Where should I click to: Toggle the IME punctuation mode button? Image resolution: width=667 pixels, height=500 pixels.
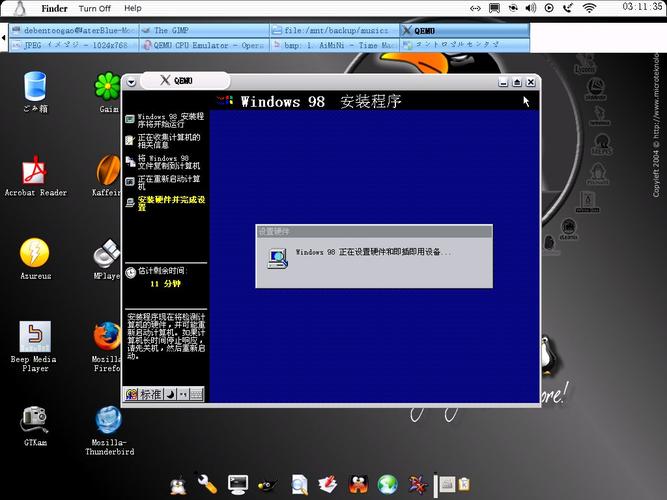[183, 395]
